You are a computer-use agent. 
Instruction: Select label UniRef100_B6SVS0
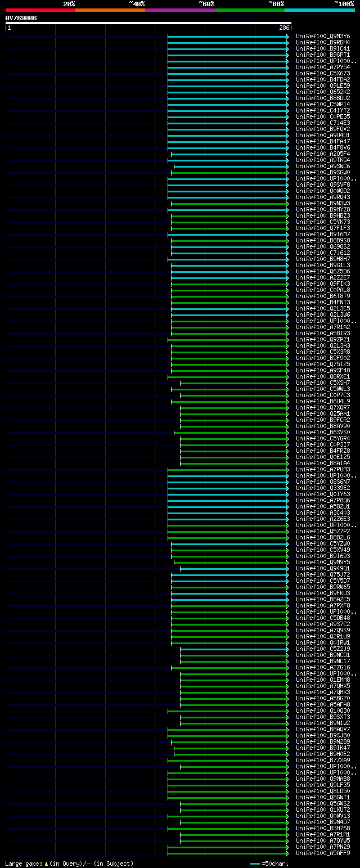tap(323, 432)
